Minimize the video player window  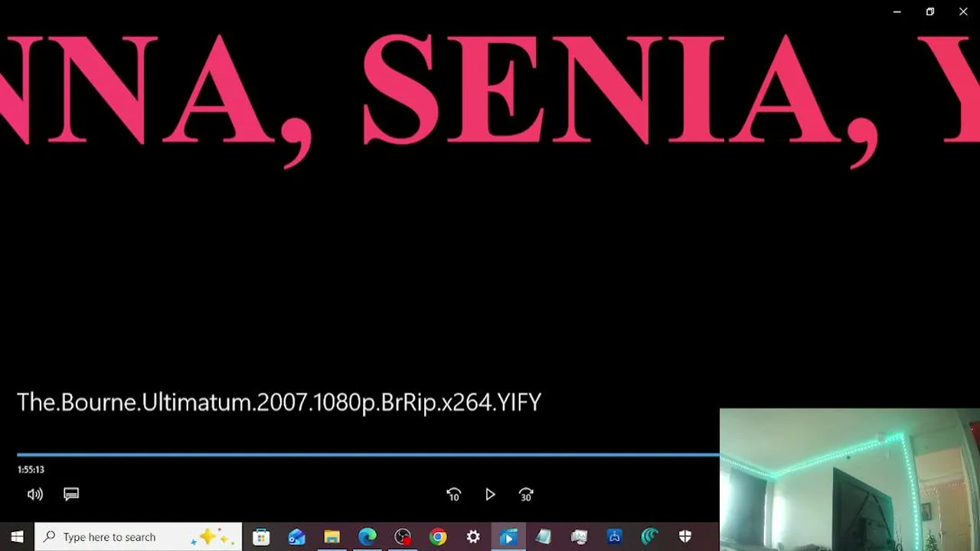coord(897,11)
